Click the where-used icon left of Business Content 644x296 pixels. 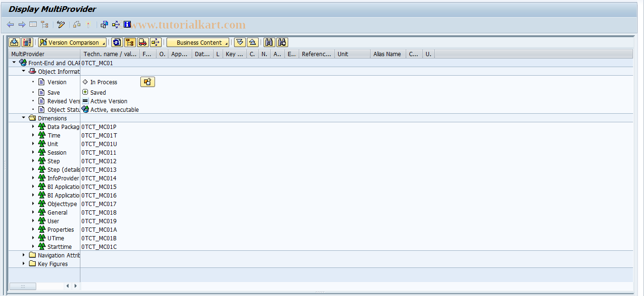[156, 42]
